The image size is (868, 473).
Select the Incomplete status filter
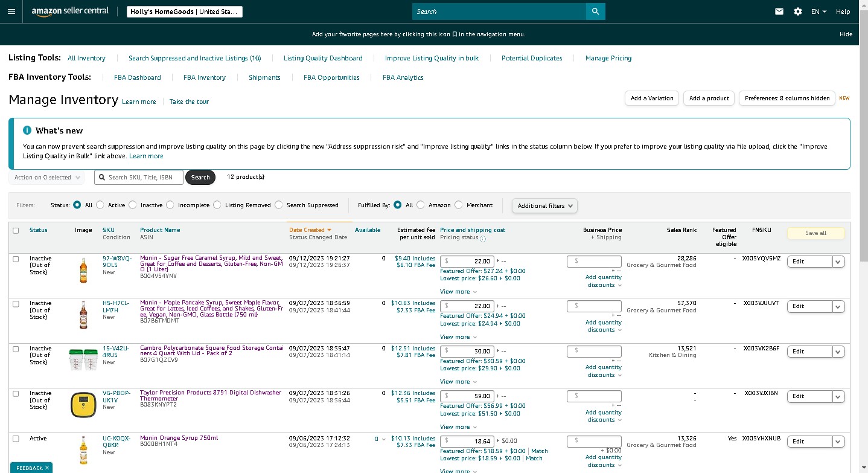click(x=170, y=205)
